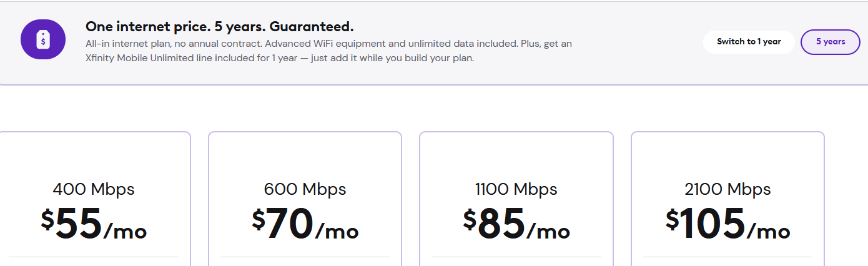Click the dollar sign on $55 price
This screenshot has width=868, height=266.
(47, 219)
